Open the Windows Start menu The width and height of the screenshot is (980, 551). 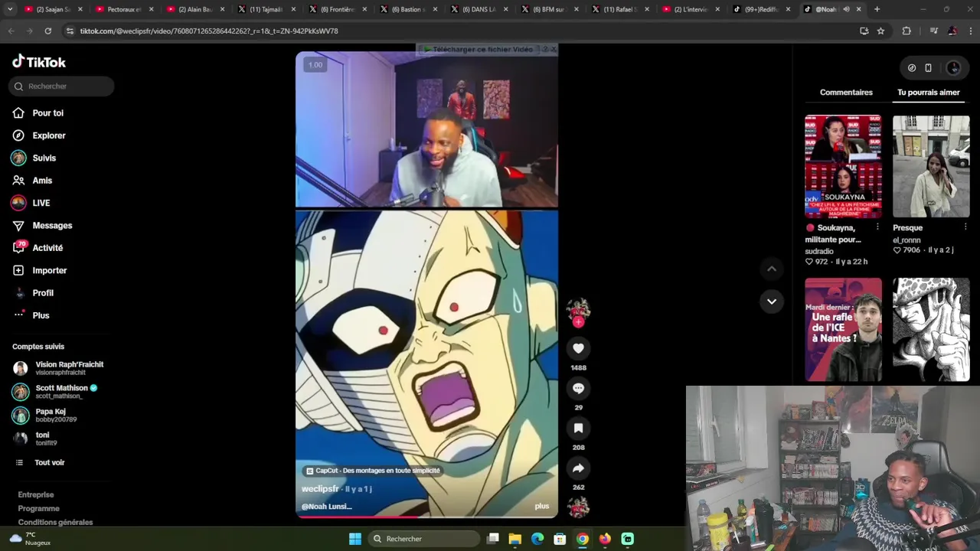pyautogui.click(x=354, y=539)
